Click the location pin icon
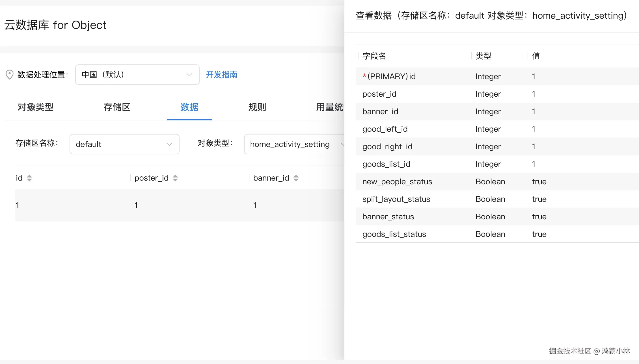 10,75
